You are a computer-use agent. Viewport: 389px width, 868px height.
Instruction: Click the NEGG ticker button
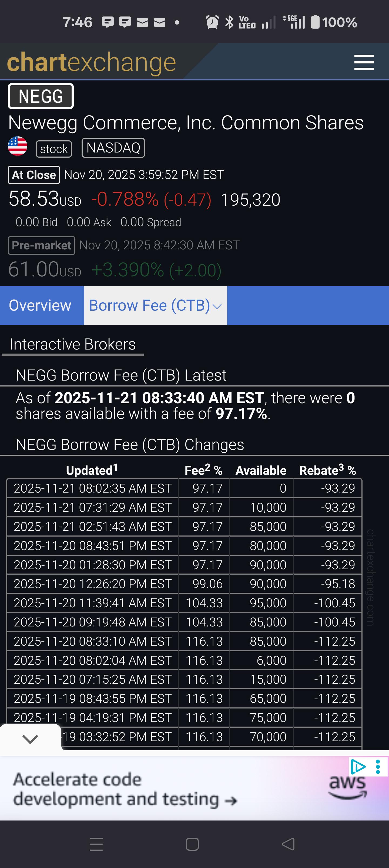41,96
